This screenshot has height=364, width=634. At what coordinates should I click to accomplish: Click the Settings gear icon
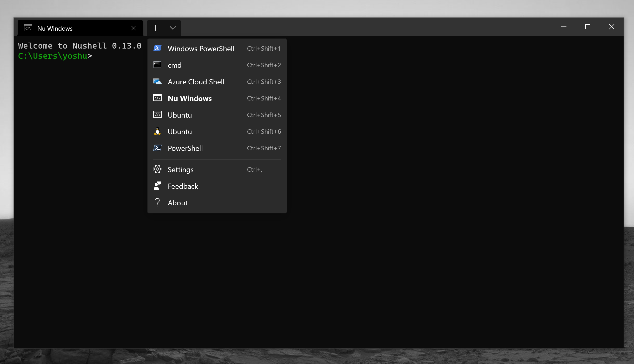coord(157,169)
